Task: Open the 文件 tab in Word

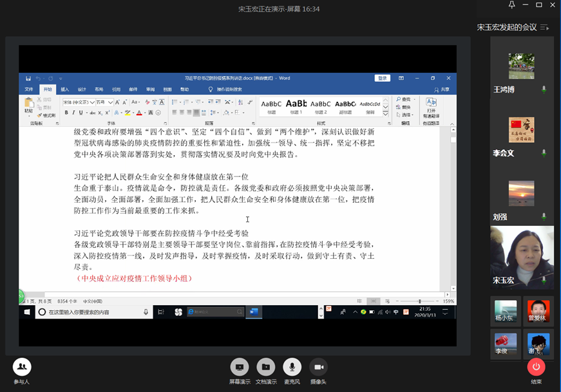Action: click(x=29, y=89)
